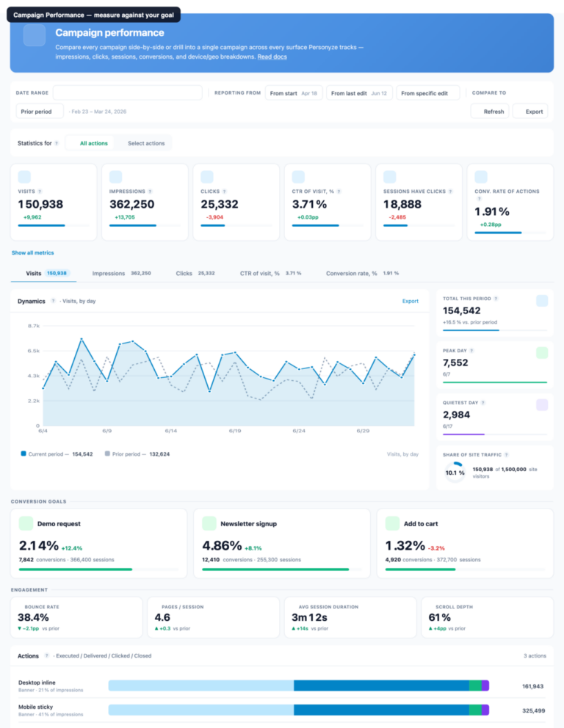Switch to CTR of visit, % tab
564x728 pixels.
pyautogui.click(x=270, y=274)
